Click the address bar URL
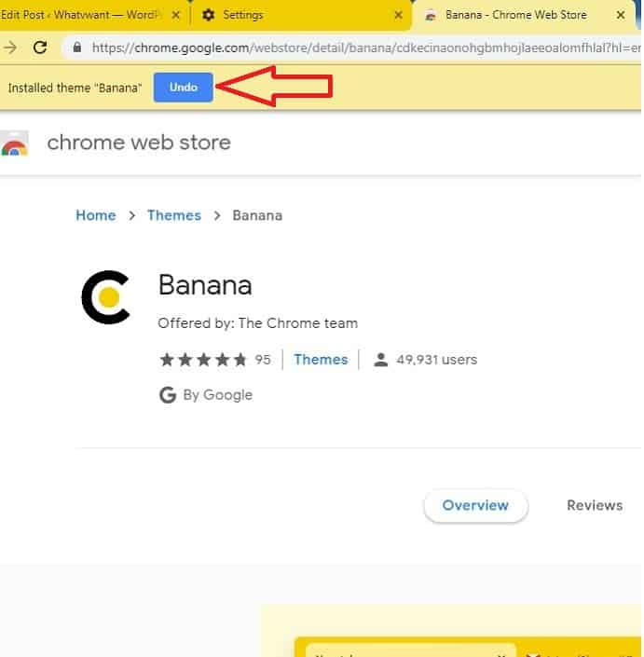 tap(365, 48)
